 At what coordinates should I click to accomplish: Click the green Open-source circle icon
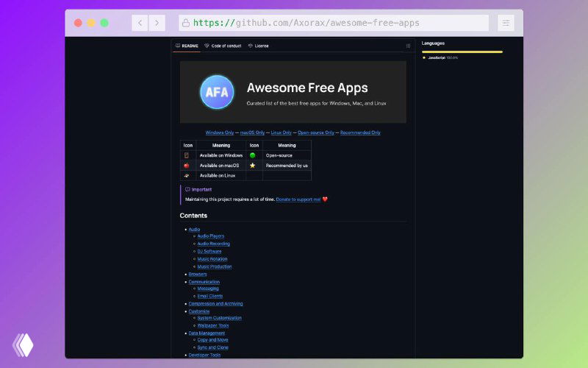coord(252,155)
